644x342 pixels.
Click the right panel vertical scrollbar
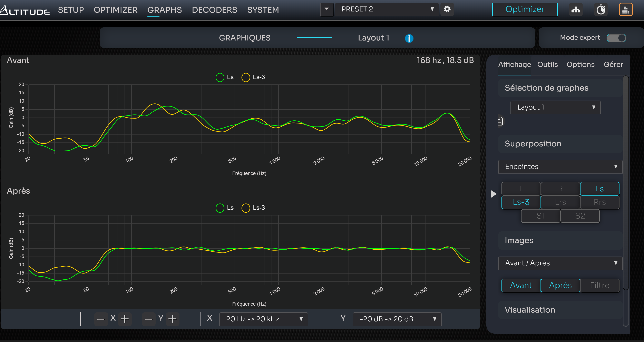[626, 183]
